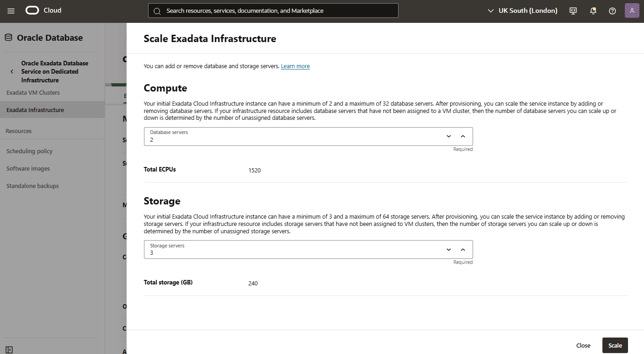Click the back chevron beside Oracle Exadata Database Service
Screen dimensions: 644x354
(x=11, y=71)
